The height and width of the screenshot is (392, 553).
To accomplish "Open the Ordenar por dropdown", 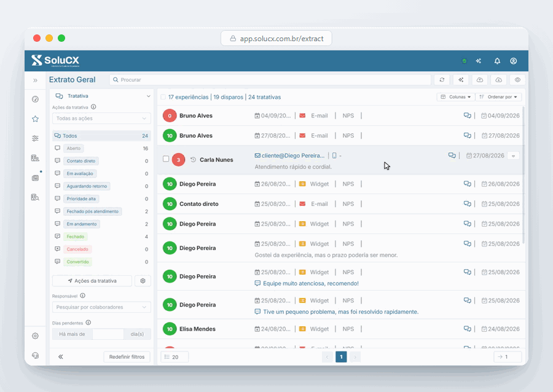I will click(x=498, y=97).
